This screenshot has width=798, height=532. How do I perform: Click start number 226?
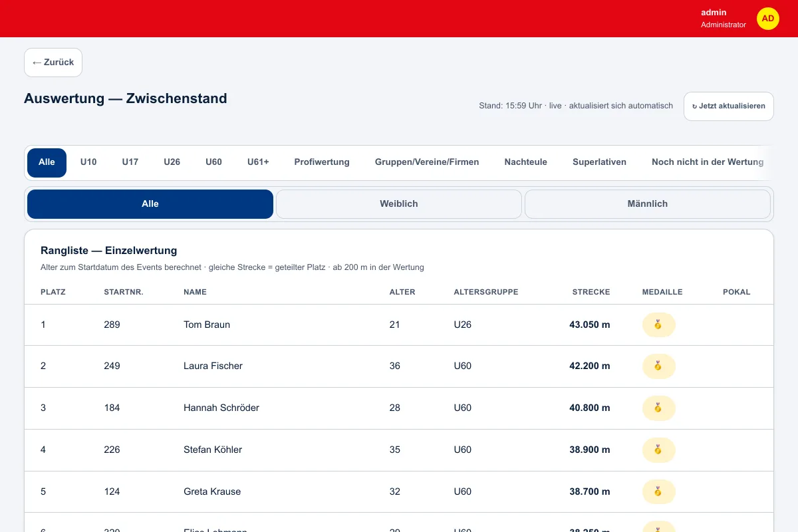coord(112,450)
